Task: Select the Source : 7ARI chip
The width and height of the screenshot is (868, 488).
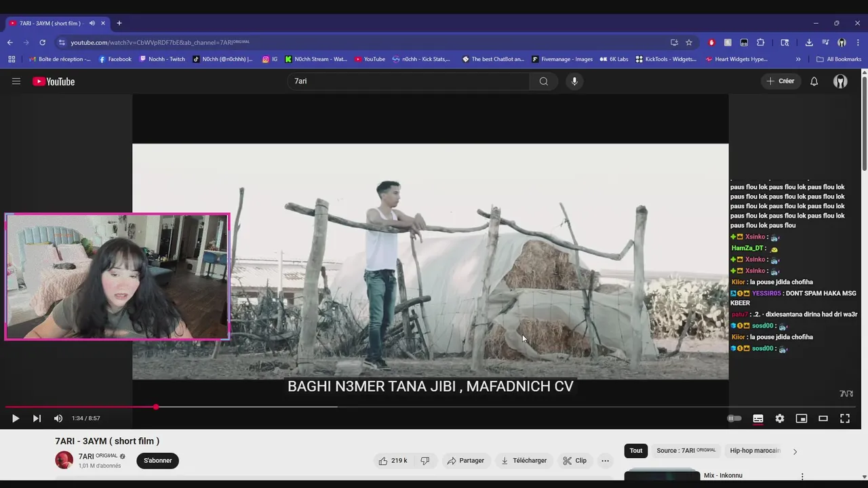Action: tap(686, 451)
